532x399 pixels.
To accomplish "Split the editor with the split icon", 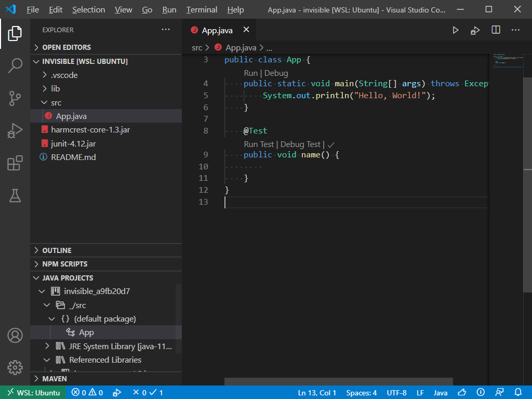I will (495, 30).
